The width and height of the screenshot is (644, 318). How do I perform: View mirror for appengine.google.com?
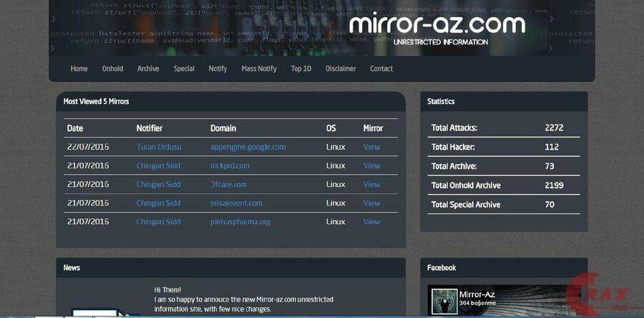371,147
